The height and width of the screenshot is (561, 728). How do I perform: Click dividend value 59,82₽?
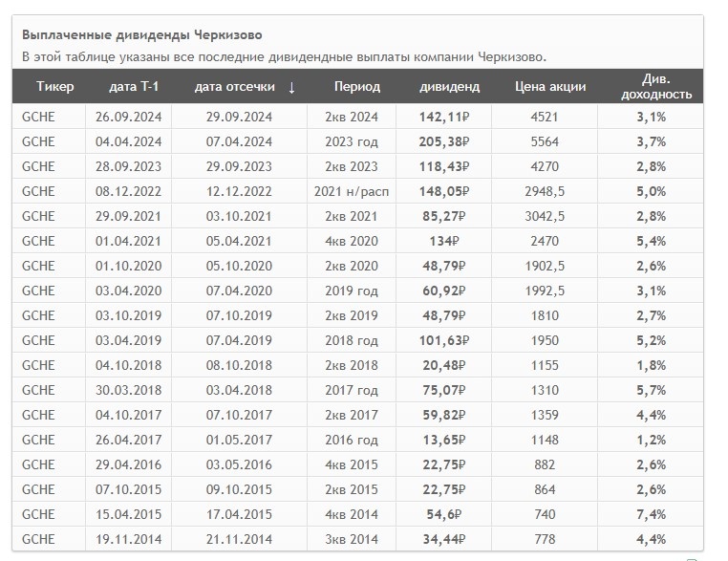444,415
